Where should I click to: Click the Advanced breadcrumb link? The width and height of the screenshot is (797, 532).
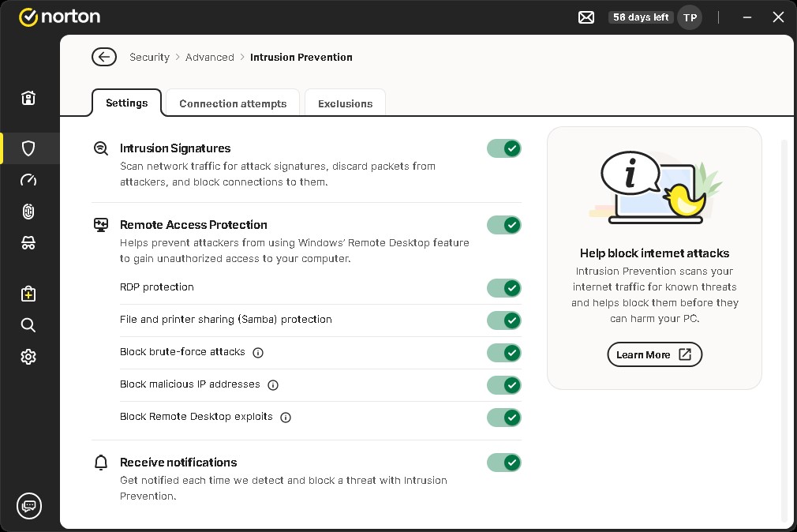210,57
